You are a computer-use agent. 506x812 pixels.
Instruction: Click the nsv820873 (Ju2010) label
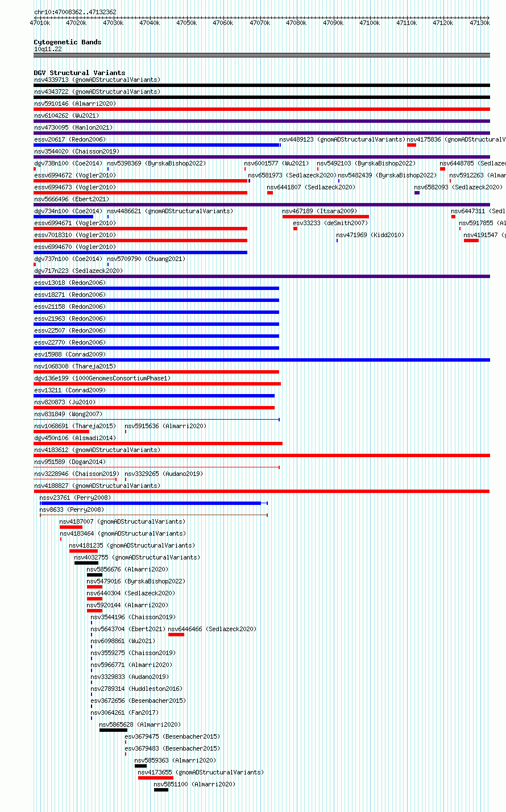coord(65,402)
